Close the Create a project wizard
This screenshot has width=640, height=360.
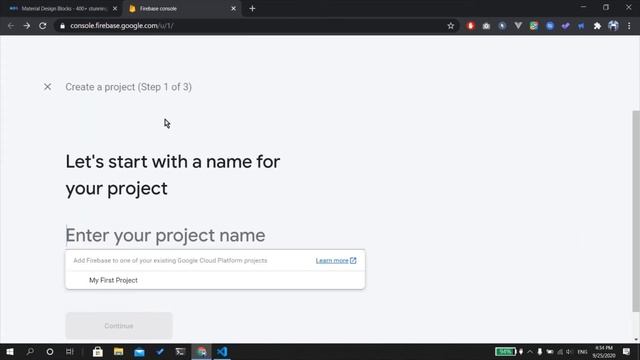pyautogui.click(x=47, y=87)
